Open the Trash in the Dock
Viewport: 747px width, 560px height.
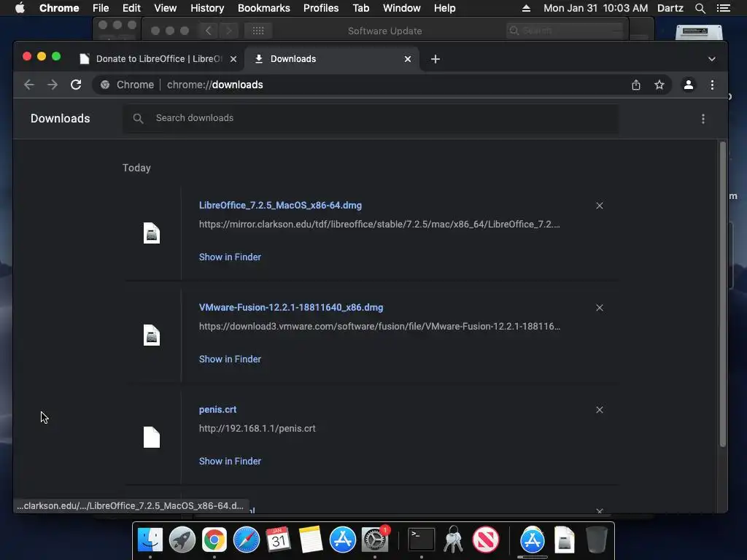coord(596,540)
